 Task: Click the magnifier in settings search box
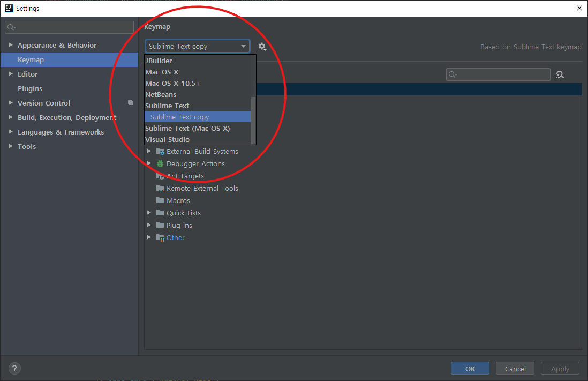(11, 27)
